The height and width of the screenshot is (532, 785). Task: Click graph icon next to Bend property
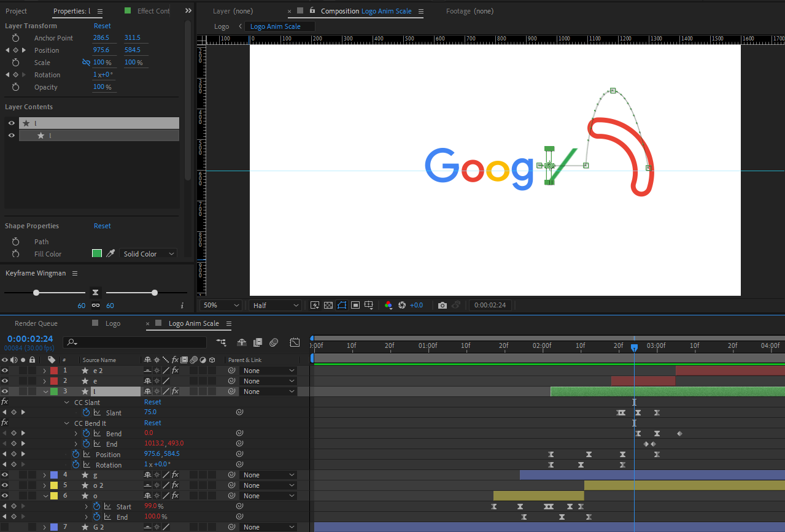[96, 434]
